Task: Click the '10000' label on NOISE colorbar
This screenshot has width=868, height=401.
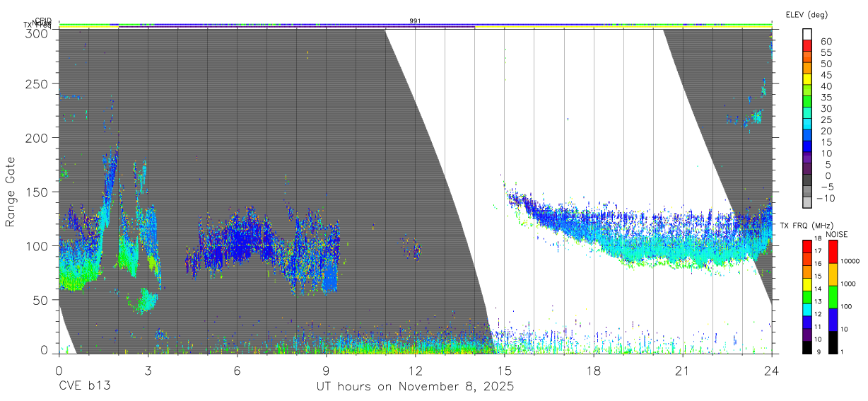Action: [x=850, y=262]
